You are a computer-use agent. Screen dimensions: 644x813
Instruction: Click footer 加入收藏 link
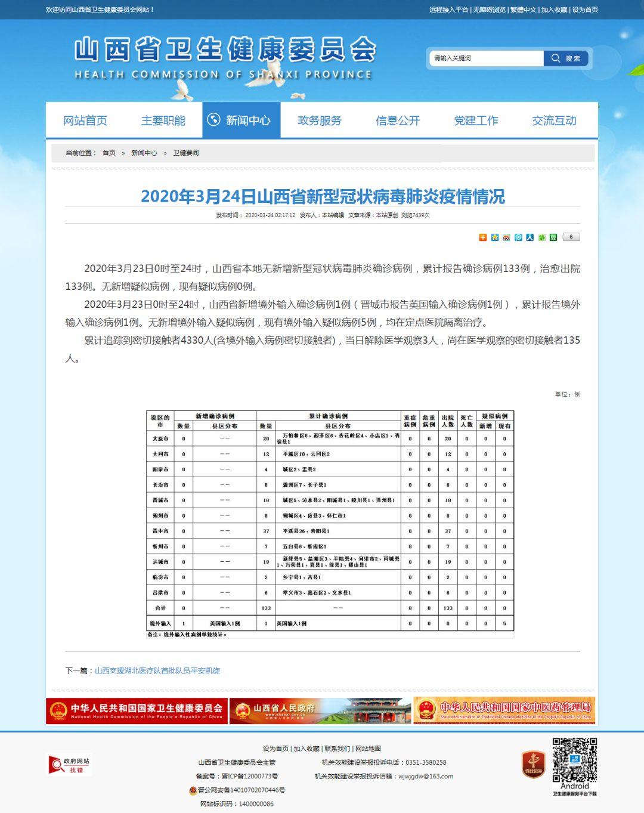[x=306, y=749]
